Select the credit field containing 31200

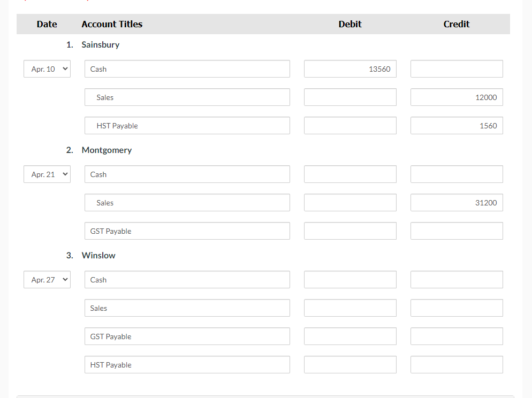(x=456, y=202)
